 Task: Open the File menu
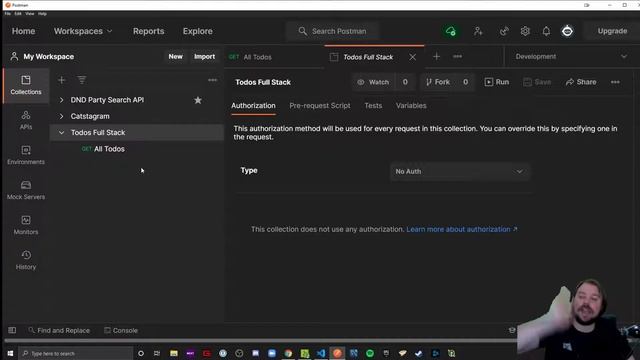pyautogui.click(x=7, y=13)
